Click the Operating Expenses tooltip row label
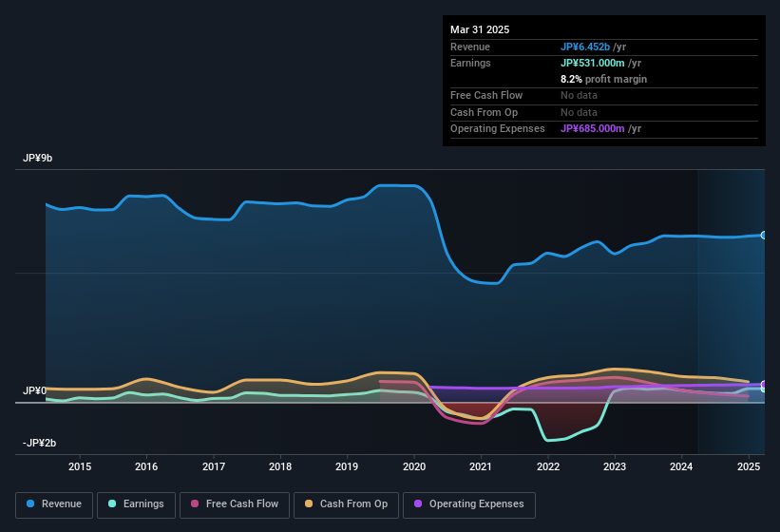This screenshot has height=532, width=780. pyautogui.click(x=497, y=129)
